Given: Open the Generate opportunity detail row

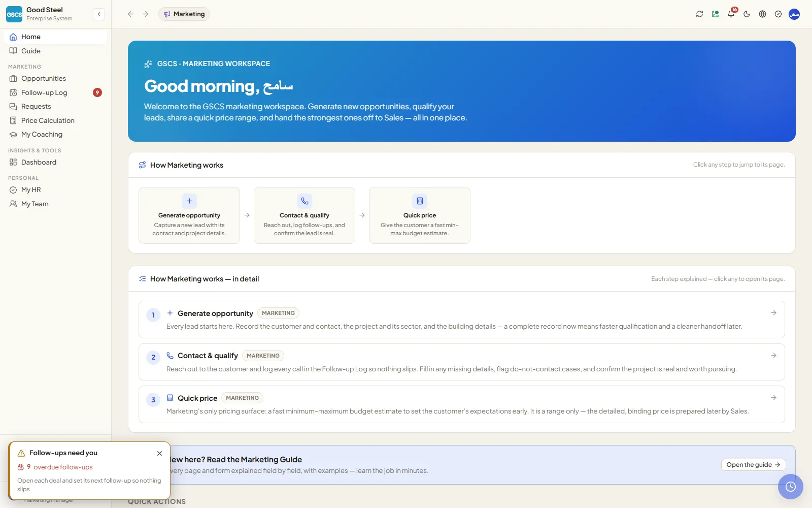Looking at the screenshot, I should [462, 320].
